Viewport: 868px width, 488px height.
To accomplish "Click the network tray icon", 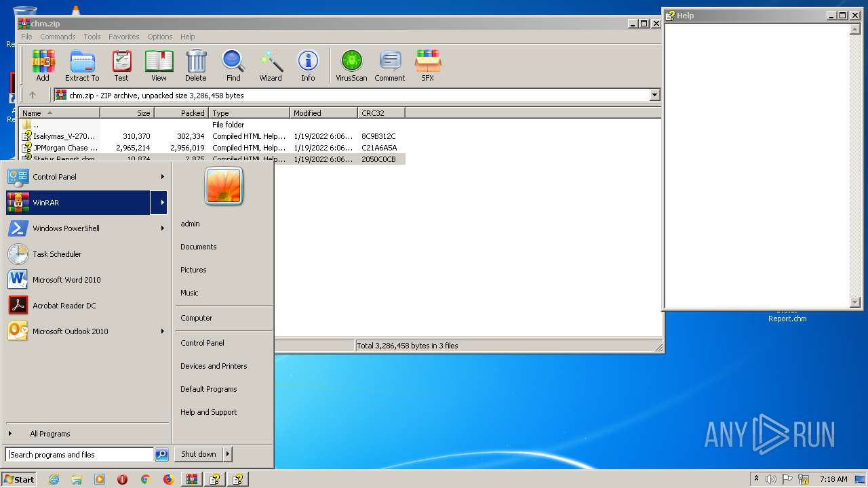I will (x=804, y=479).
